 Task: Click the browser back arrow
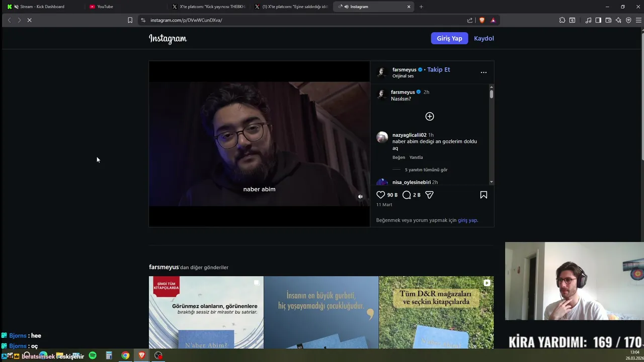tap(9, 20)
